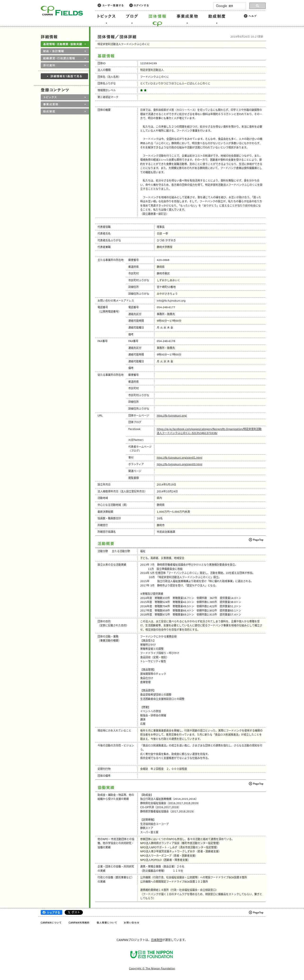Screen dimensions: 304x980
Task: Click the 団体ID value 1225834199
Action: click(148, 64)
